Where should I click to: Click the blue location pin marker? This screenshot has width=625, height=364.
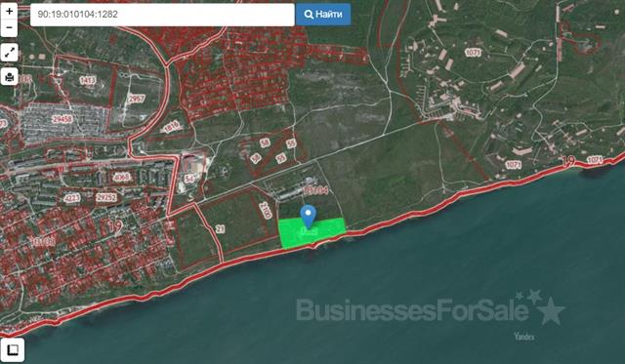coord(308,217)
